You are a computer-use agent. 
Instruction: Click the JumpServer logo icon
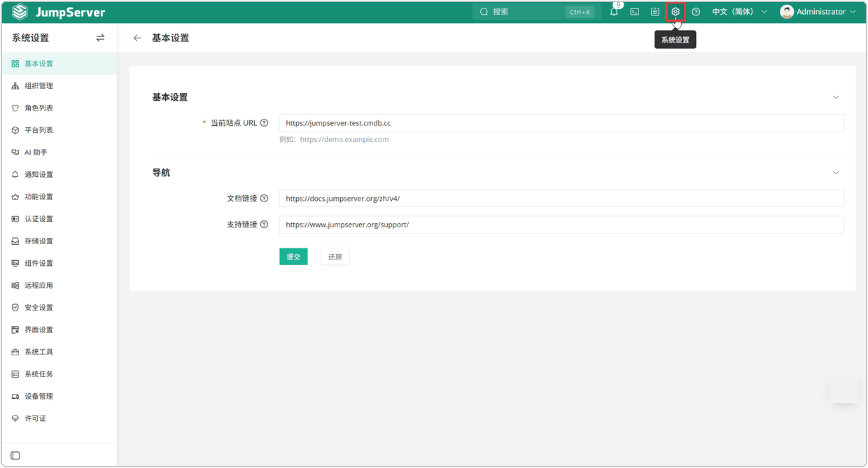coord(20,12)
